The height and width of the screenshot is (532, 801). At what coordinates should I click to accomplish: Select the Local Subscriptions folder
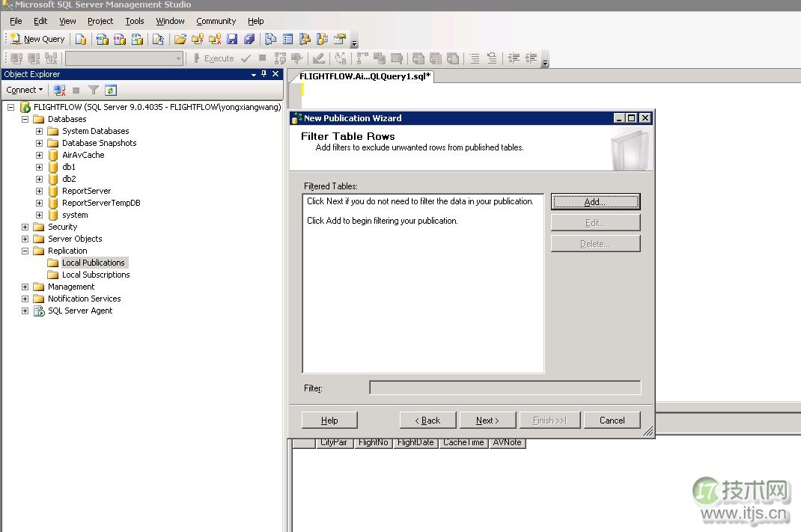coord(96,275)
